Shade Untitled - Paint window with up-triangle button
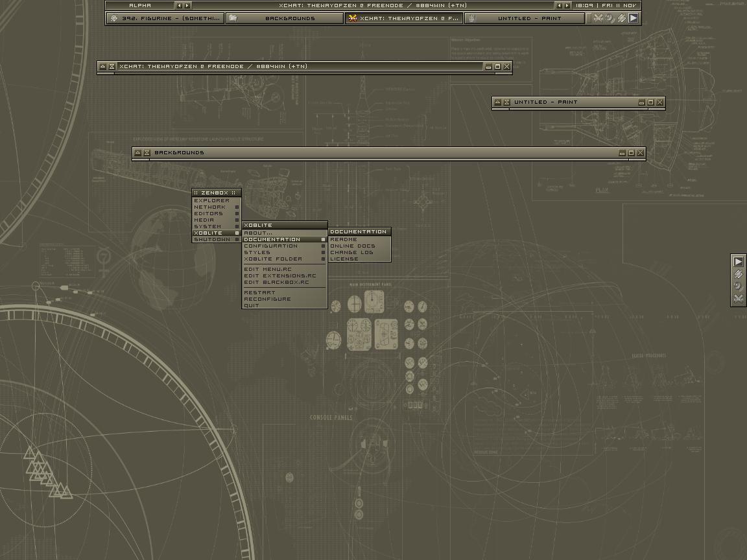Image resolution: width=747 pixels, height=560 pixels. (498, 102)
